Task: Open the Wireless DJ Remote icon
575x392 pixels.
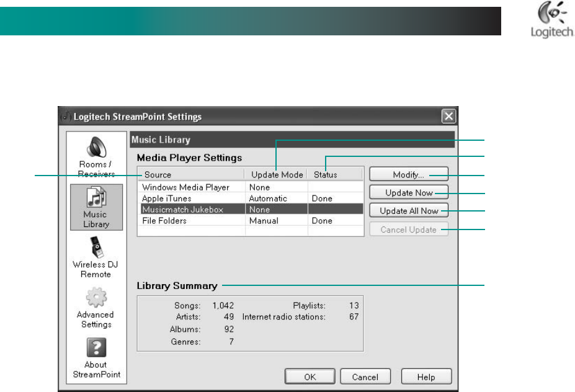Action: (x=97, y=247)
